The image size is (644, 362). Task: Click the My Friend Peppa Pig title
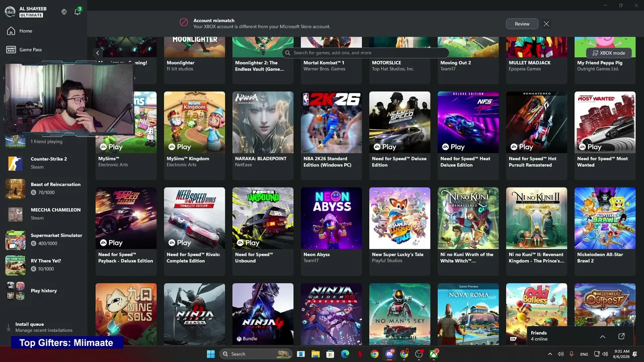coord(600,63)
